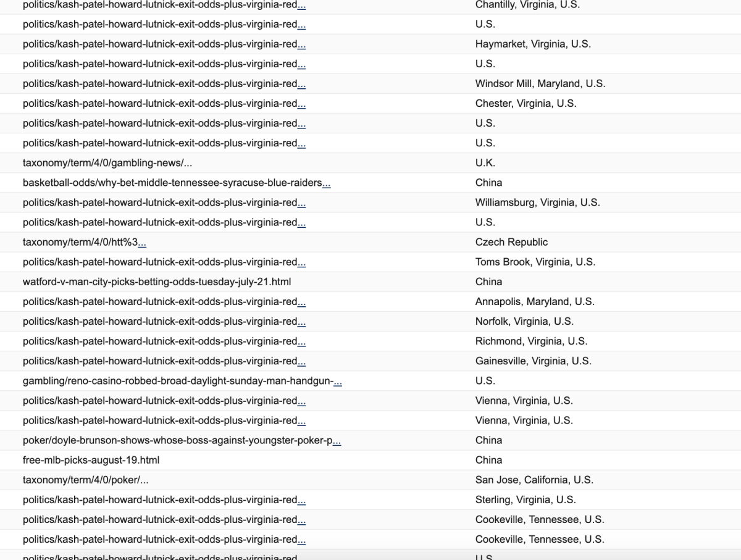Click ellipsis link in Gainesville, Virginia row
This screenshot has height=560, width=741.
pyautogui.click(x=301, y=361)
